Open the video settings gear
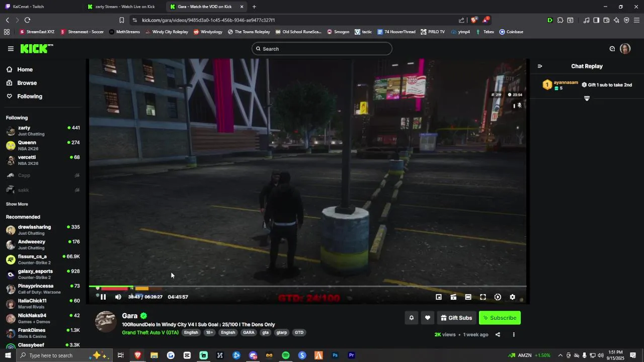This screenshot has height=362, width=644. [x=513, y=297]
